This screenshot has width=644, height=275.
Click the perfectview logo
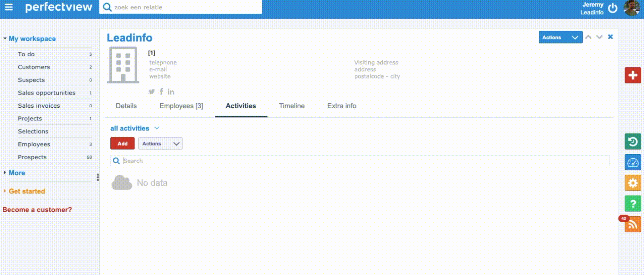(59, 7)
